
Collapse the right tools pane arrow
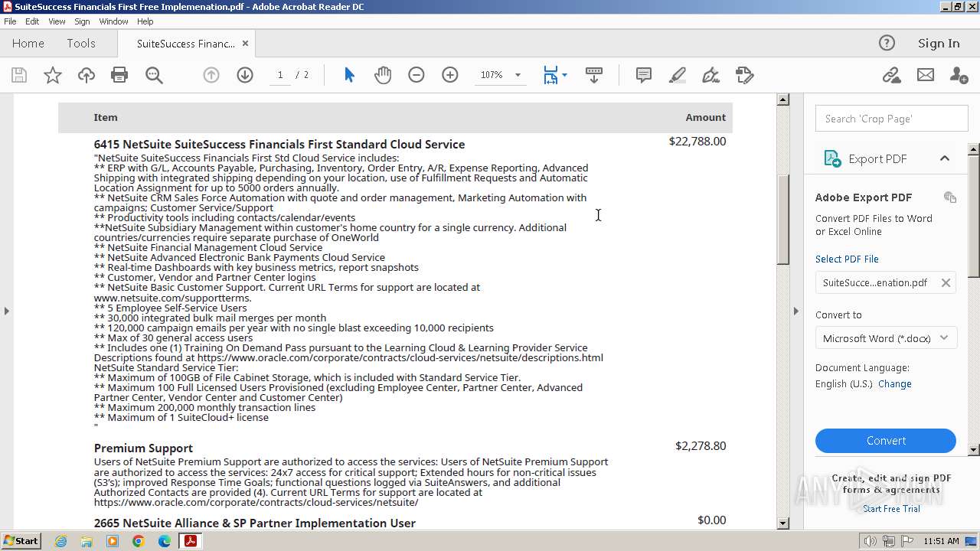coord(795,311)
